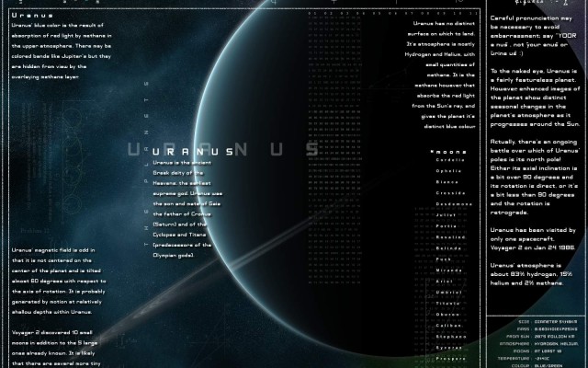Click the line "progresses around the Sun."
The height and width of the screenshot is (368, 588).
coord(535,124)
